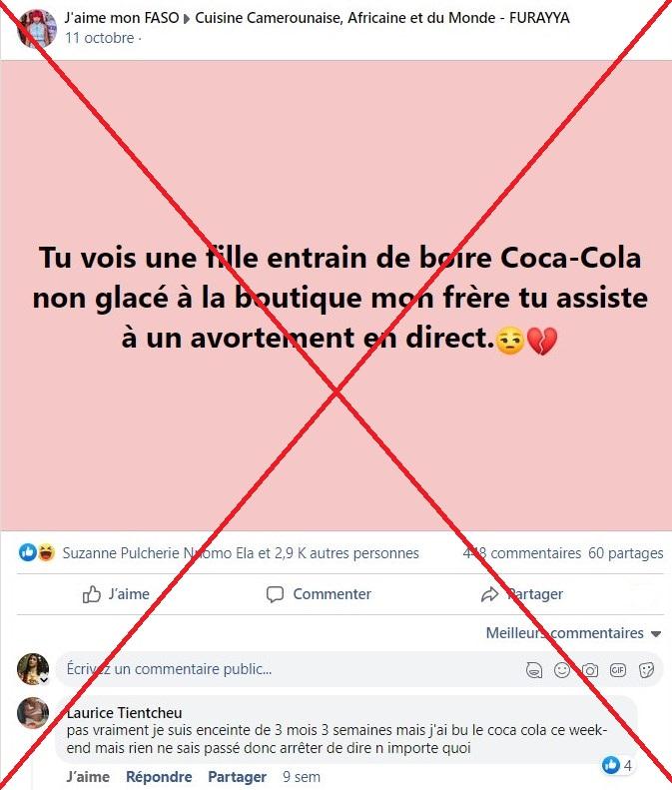The width and height of the screenshot is (672, 790).
Task: View the 60 partages list
Action: pos(626,553)
